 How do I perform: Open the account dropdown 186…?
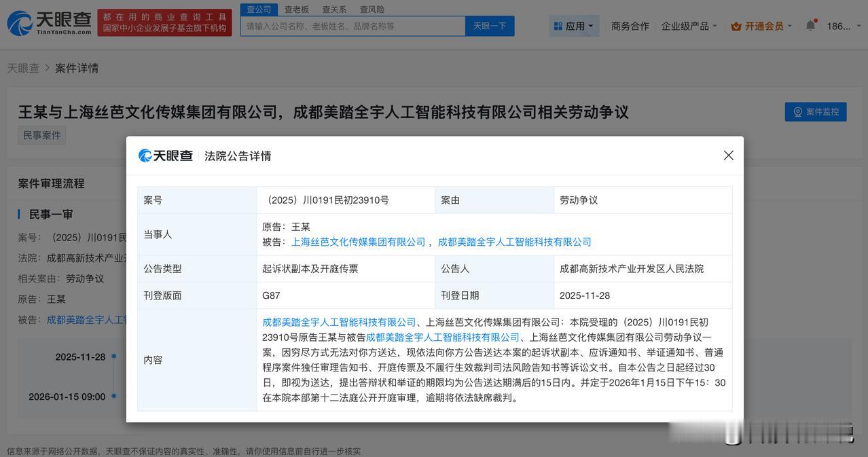pyautogui.click(x=842, y=26)
